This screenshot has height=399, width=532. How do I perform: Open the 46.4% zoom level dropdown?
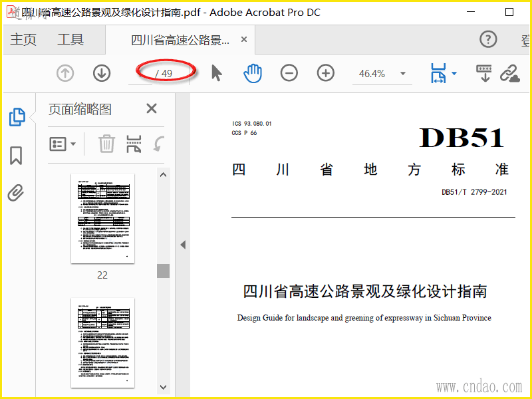(403, 74)
